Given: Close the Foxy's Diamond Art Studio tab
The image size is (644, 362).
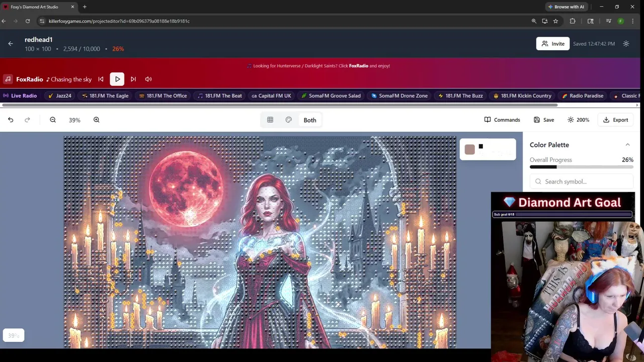Looking at the screenshot, I should 72,7.
